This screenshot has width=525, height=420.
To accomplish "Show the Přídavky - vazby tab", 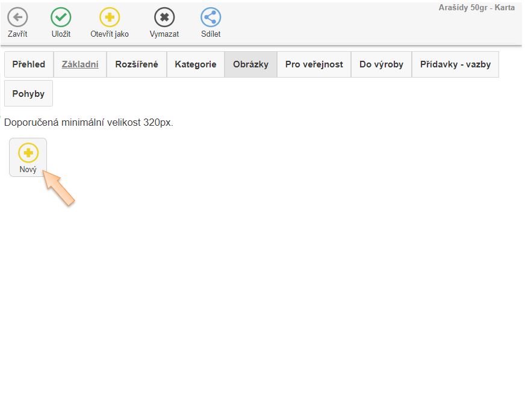I will [x=455, y=64].
